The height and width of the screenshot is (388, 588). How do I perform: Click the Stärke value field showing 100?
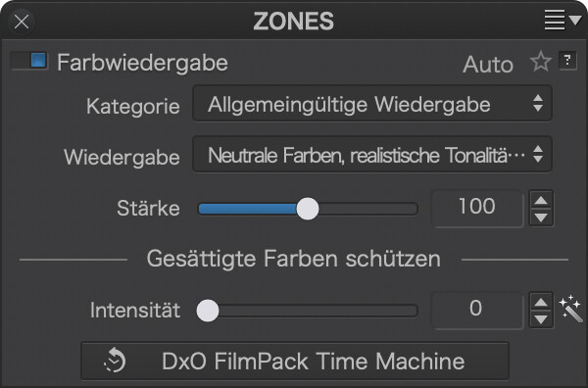(x=477, y=208)
